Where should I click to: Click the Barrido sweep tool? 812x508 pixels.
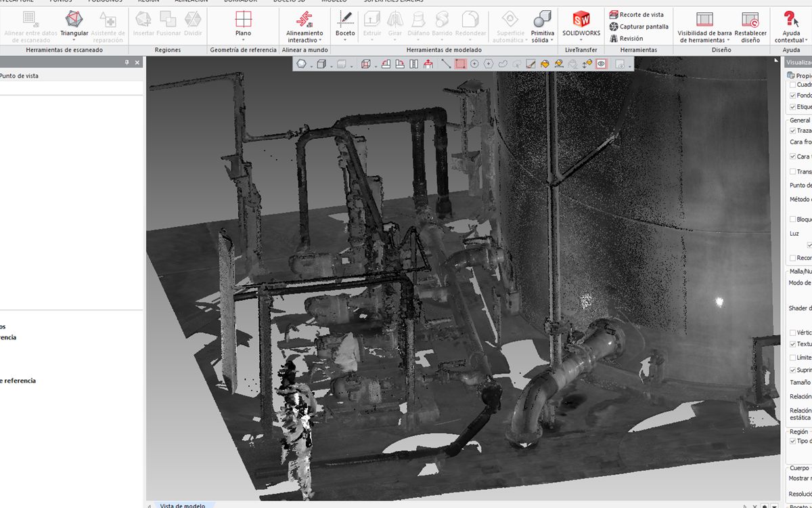(442, 23)
